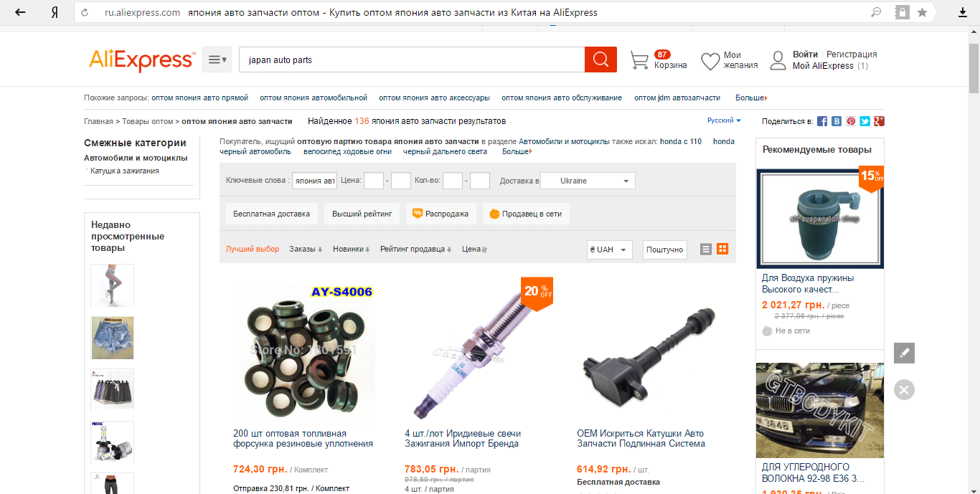Toggle the Высший рейтинг filter

[x=362, y=214]
